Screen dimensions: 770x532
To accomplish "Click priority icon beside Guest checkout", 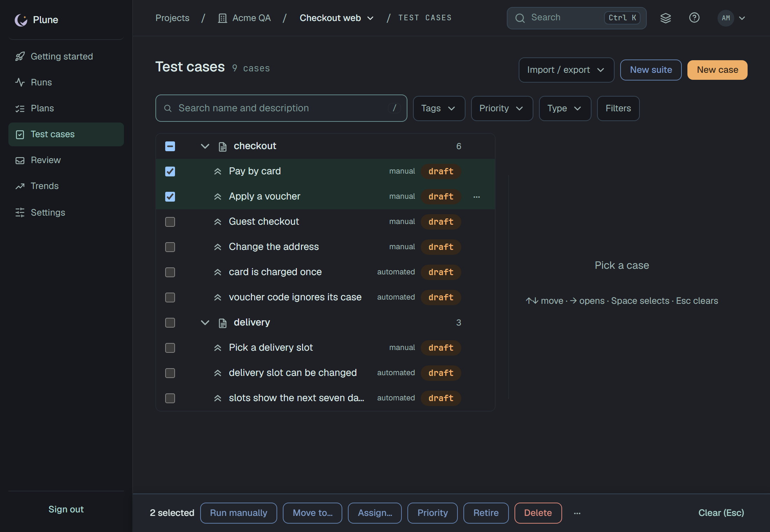I will click(218, 222).
